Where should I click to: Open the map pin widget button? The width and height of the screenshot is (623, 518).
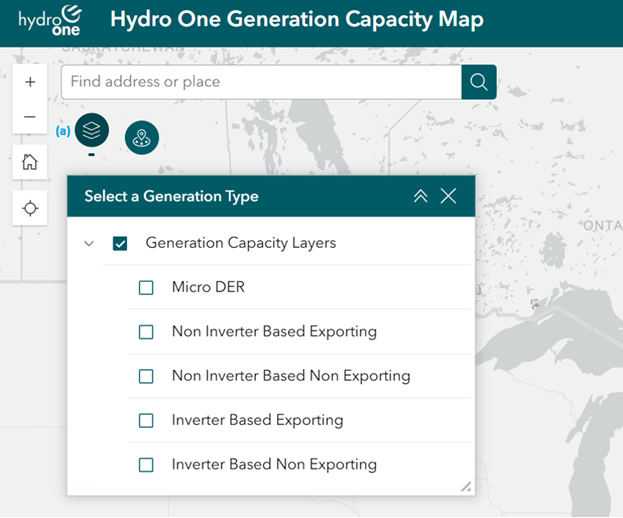142,137
